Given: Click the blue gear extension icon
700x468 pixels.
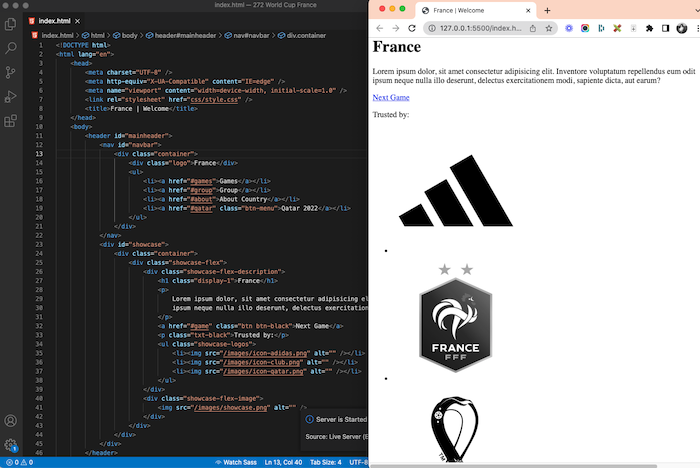Looking at the screenshot, I should tap(569, 28).
